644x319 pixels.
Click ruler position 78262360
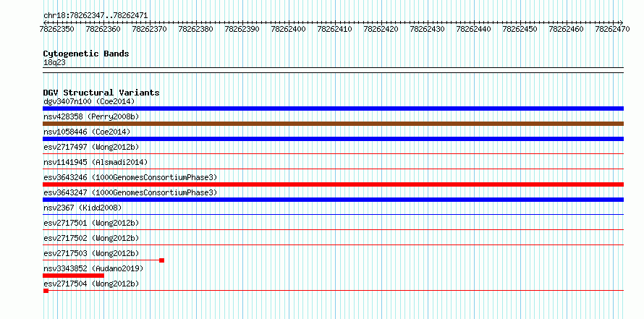[x=103, y=29]
